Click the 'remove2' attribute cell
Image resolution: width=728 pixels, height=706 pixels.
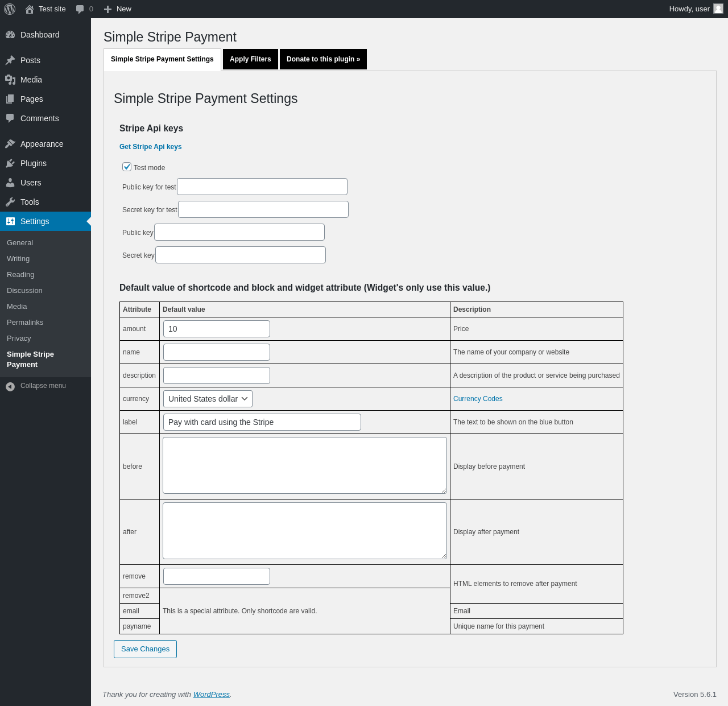tap(140, 596)
